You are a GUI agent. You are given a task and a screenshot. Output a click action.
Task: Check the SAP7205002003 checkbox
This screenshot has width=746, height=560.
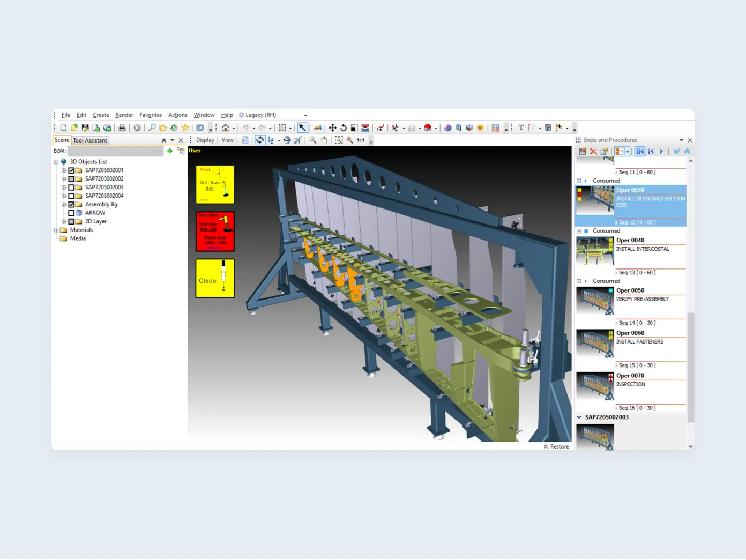(x=71, y=188)
